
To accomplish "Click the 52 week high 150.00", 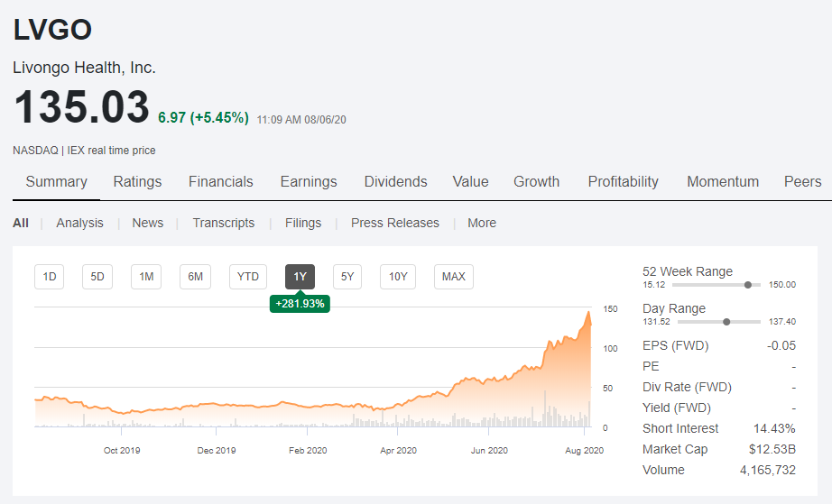I will tap(782, 285).
